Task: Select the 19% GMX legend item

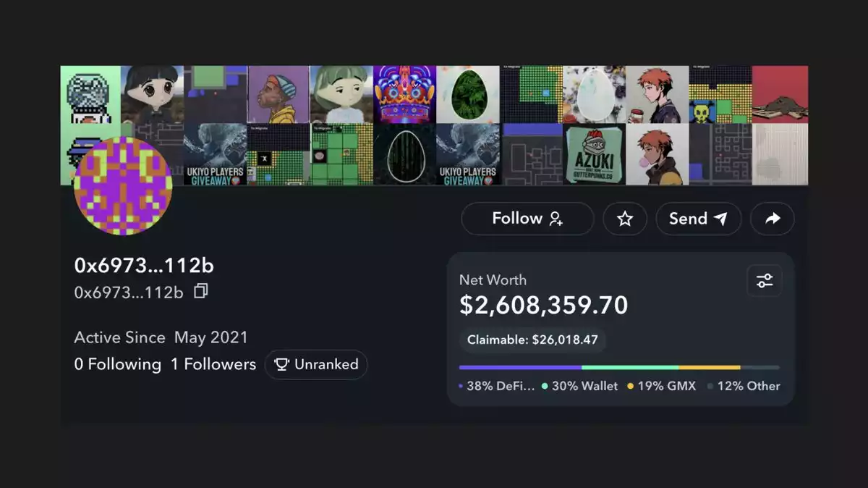Action: (661, 386)
